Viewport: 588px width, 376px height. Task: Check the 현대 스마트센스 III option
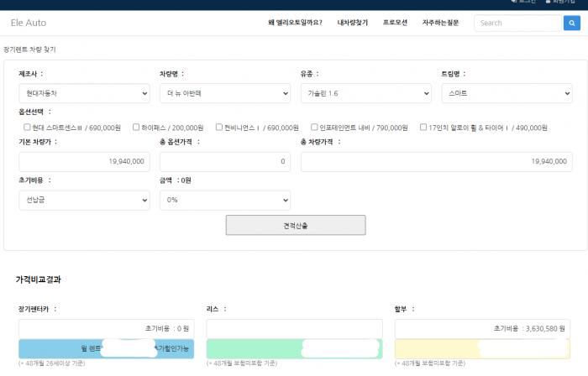click(x=27, y=128)
